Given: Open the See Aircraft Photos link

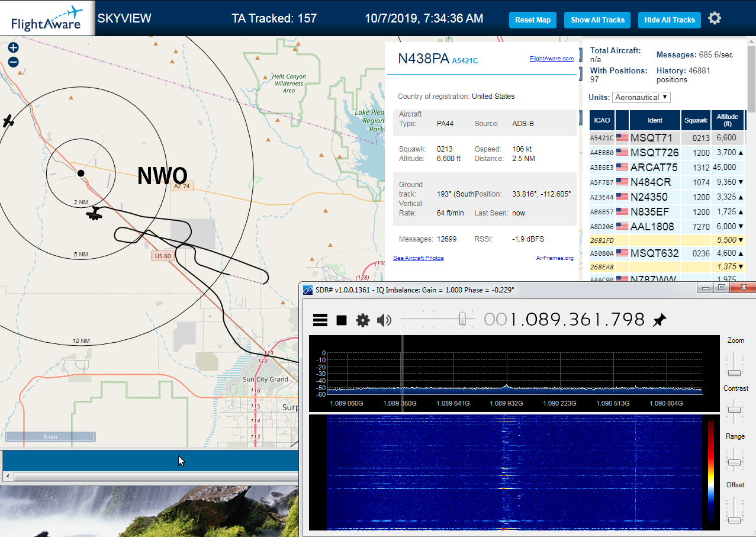Looking at the screenshot, I should 418,258.
